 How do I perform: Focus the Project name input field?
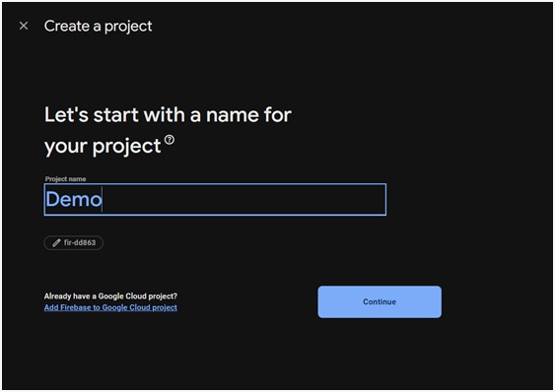coord(215,200)
